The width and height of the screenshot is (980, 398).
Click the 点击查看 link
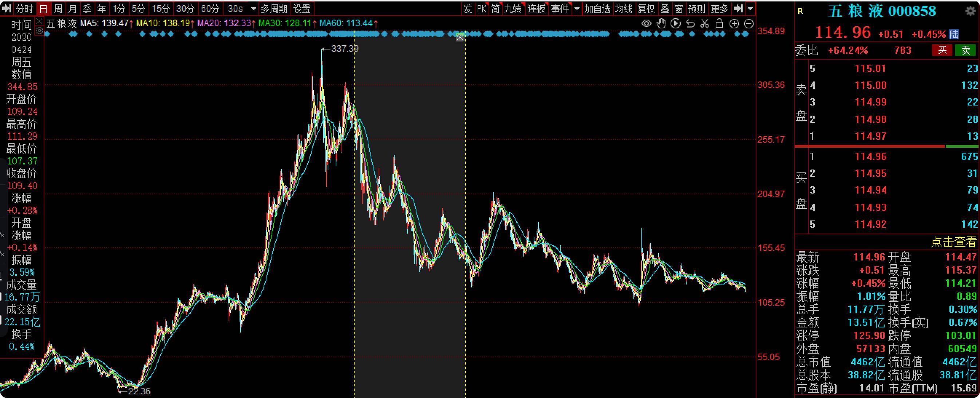point(953,242)
